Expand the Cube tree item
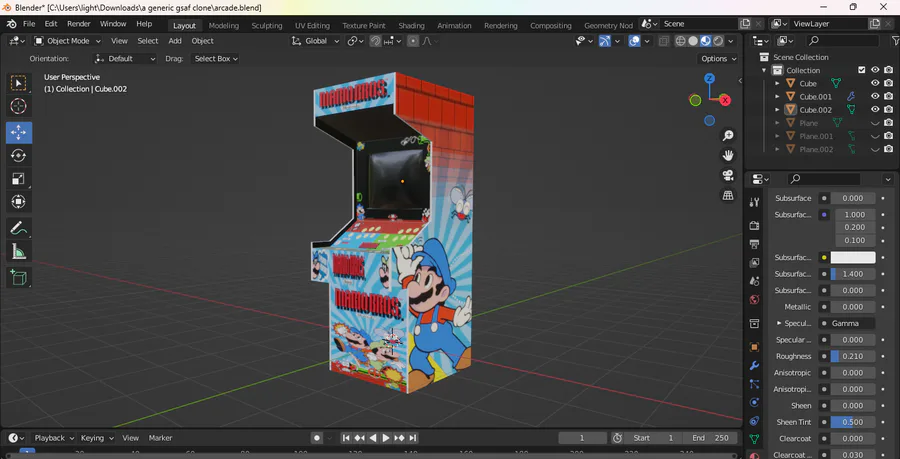 pos(778,83)
